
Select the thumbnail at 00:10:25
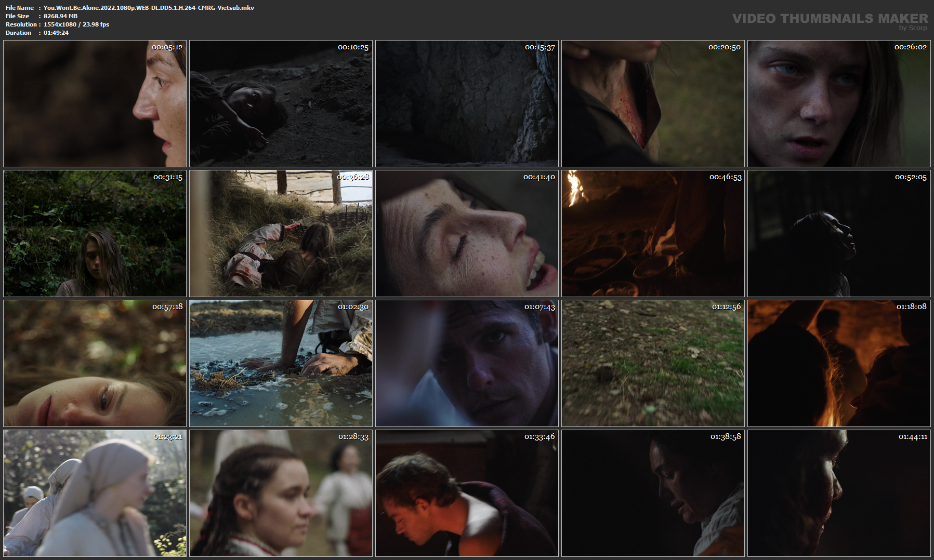pos(281,103)
